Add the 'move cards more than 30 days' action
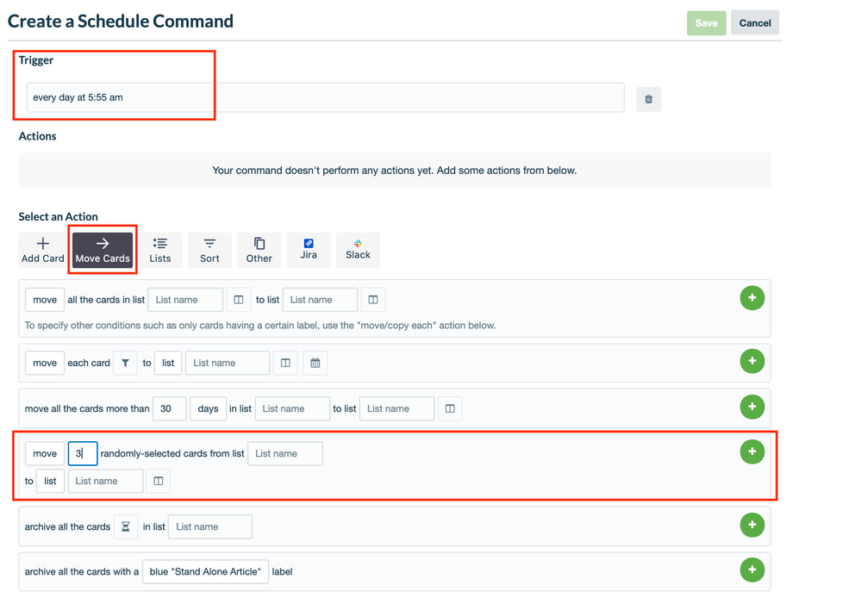This screenshot has width=861, height=616. click(x=752, y=407)
